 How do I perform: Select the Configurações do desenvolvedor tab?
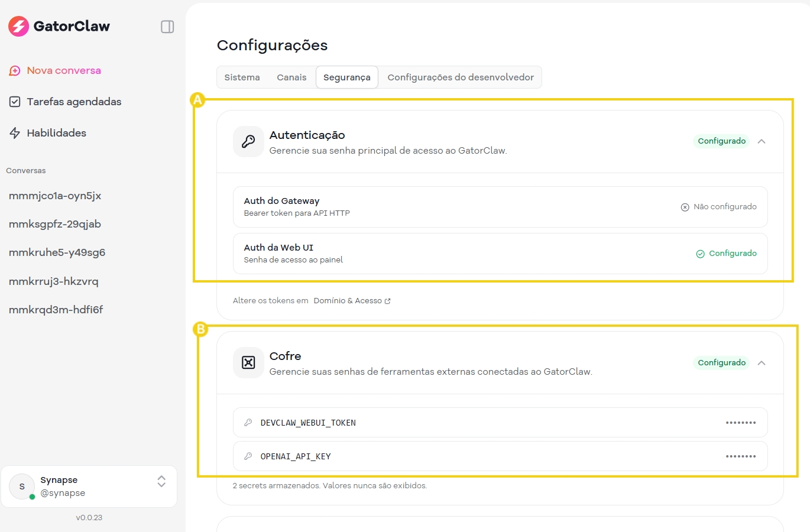point(460,77)
